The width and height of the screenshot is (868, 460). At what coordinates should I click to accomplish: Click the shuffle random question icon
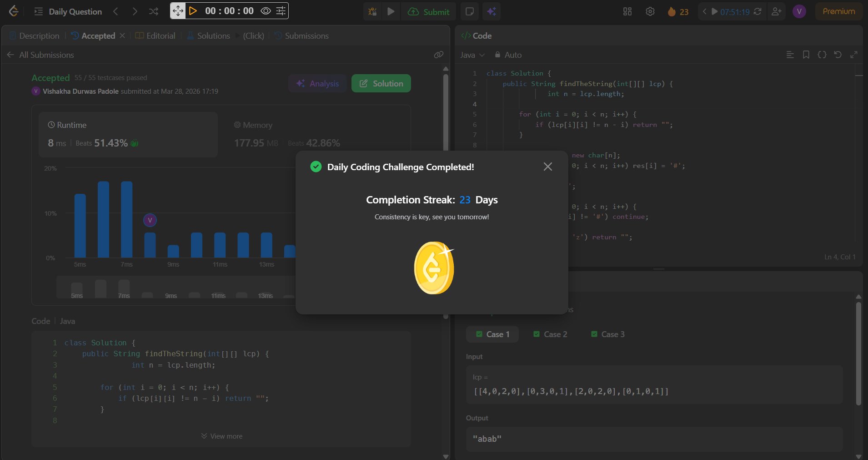(x=154, y=11)
